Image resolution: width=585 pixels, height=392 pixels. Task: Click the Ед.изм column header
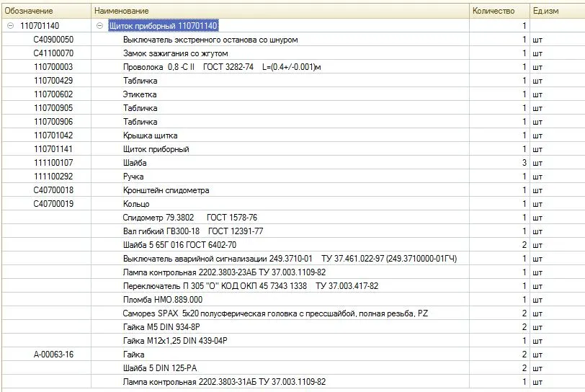point(558,11)
